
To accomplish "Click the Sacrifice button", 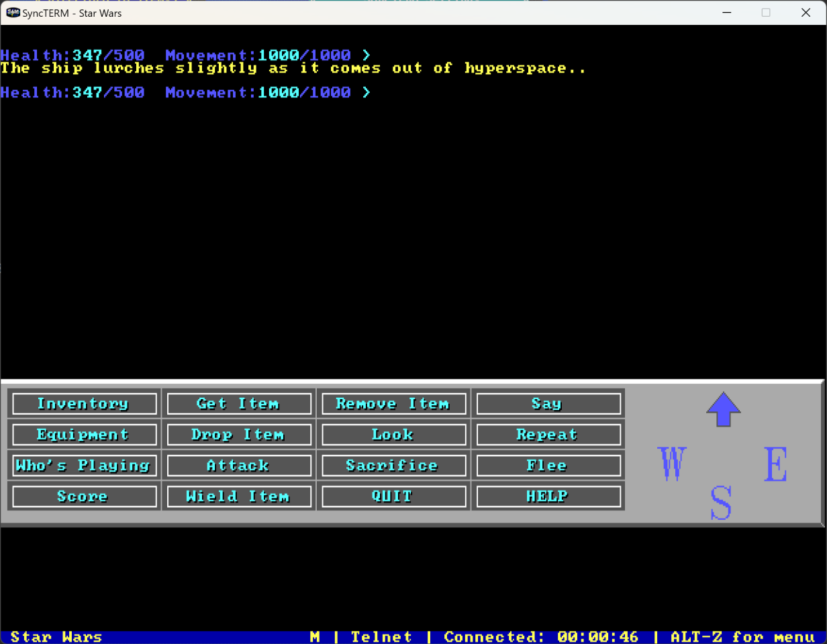I will pos(394,466).
